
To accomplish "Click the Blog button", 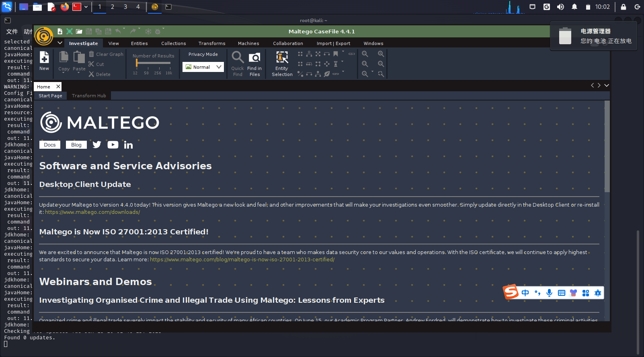I will coord(76,145).
